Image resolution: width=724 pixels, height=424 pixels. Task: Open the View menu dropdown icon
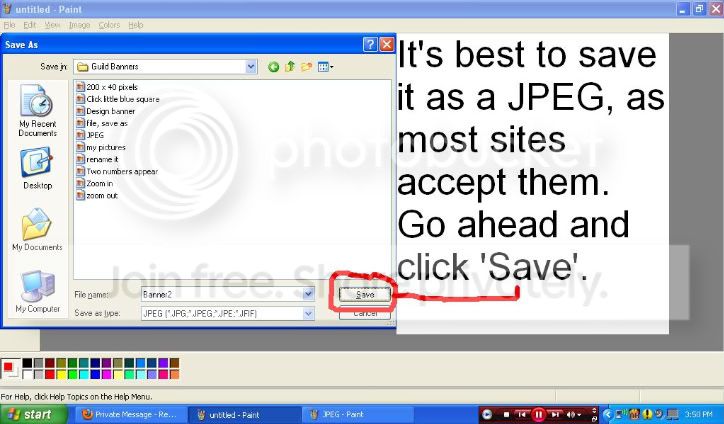(x=326, y=67)
